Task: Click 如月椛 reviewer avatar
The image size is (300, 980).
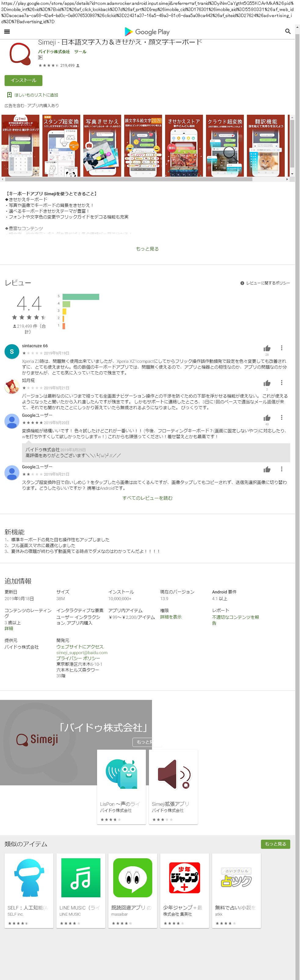Action: click(x=12, y=387)
